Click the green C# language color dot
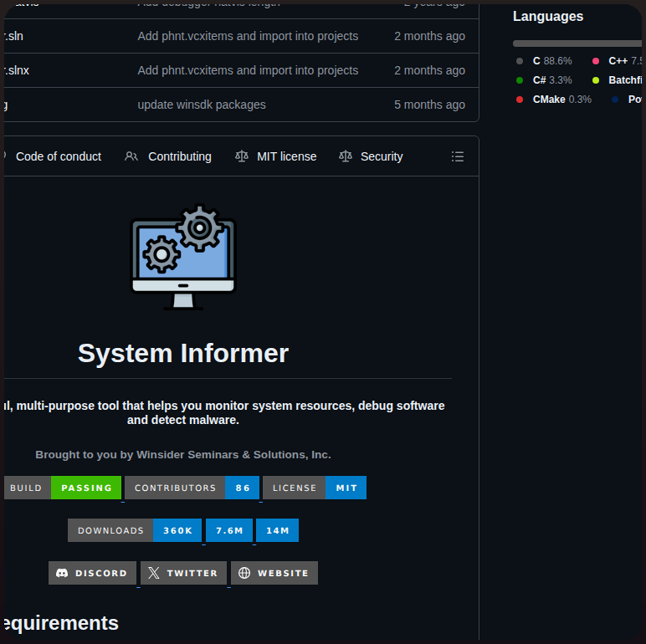 coord(520,80)
